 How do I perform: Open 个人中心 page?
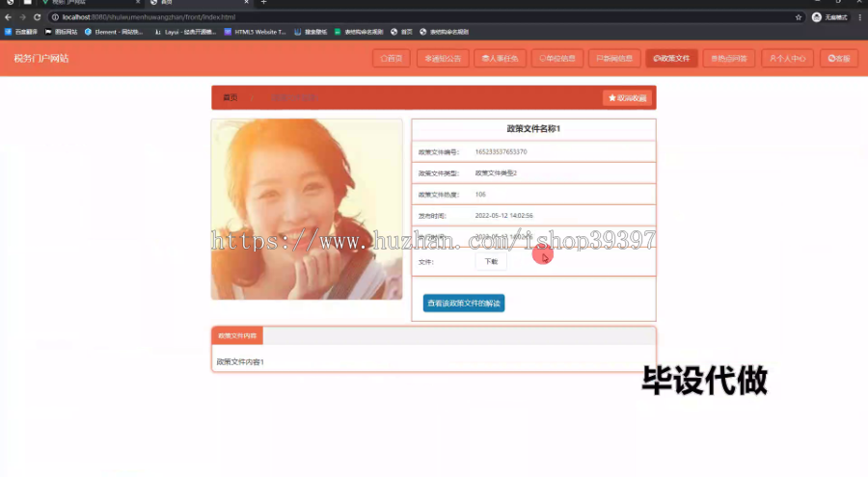[787, 59]
